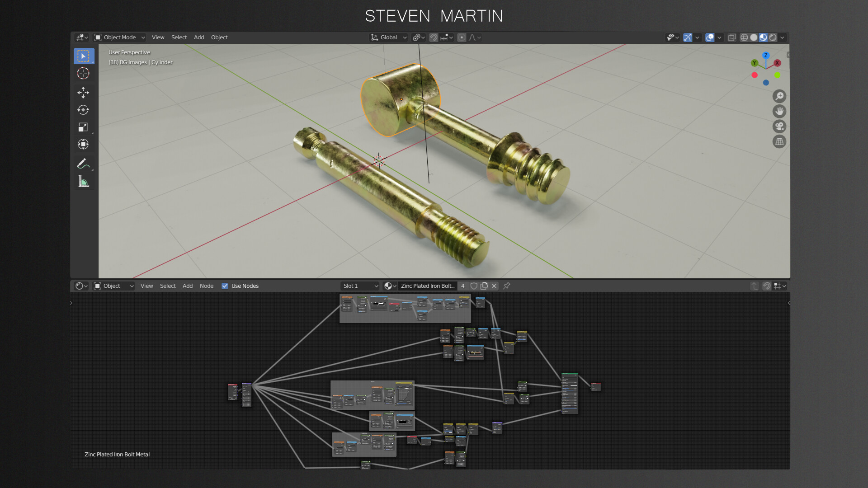Select the 3D Cursor tool
The image size is (868, 488).
[83, 73]
